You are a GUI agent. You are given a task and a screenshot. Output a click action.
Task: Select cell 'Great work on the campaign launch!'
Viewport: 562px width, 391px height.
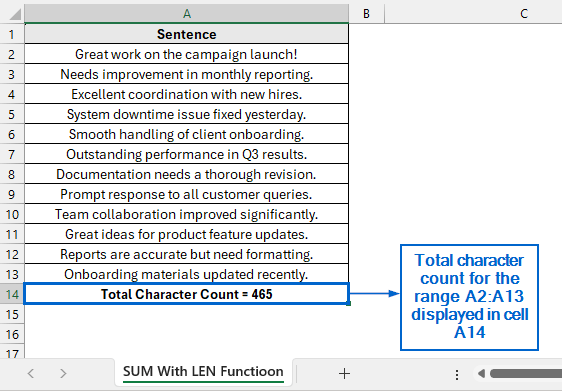[x=186, y=54]
